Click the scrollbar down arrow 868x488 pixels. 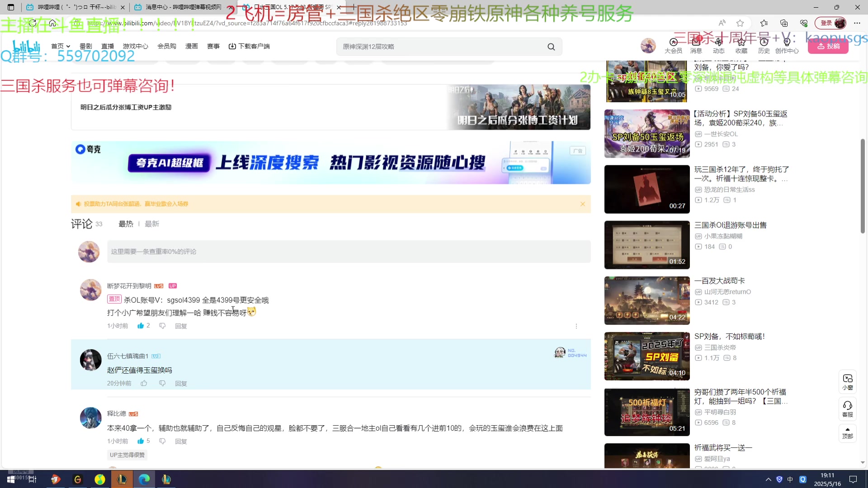(x=863, y=463)
